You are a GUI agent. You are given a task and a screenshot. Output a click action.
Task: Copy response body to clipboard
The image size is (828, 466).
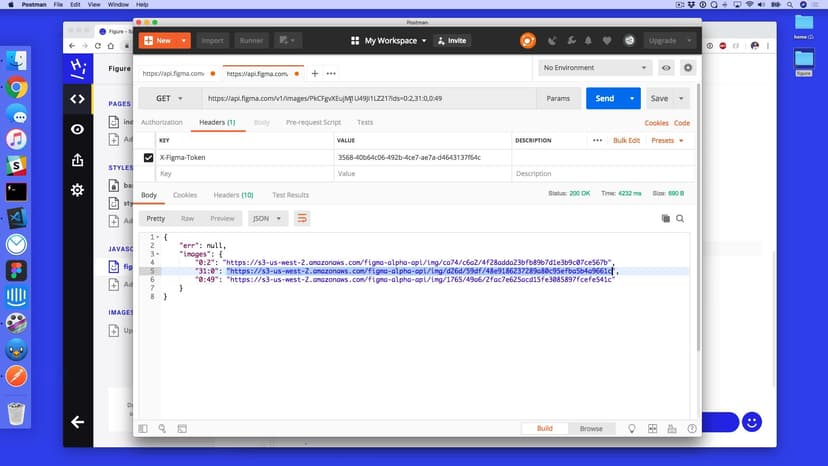tap(665, 218)
